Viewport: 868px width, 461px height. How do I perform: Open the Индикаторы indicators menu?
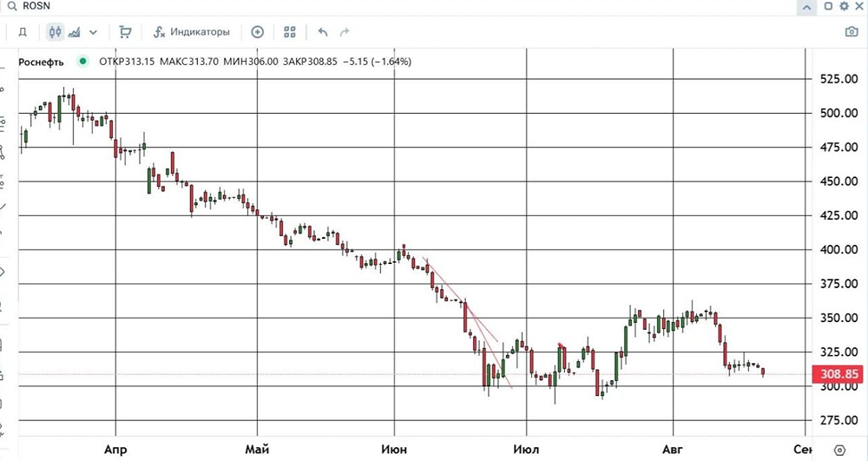pyautogui.click(x=192, y=32)
